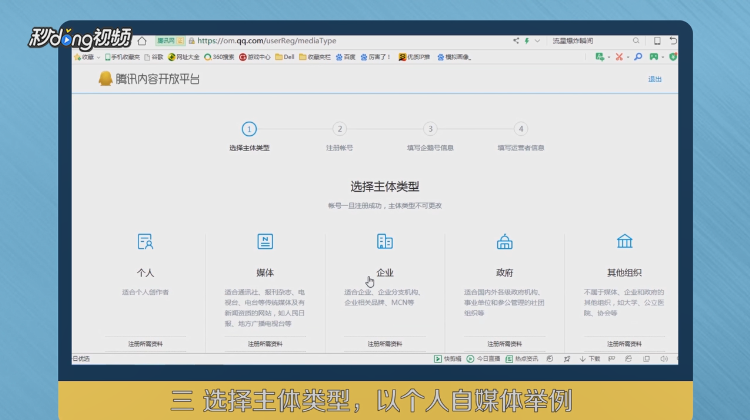Expand the address bar dropdown chevron

(538, 41)
